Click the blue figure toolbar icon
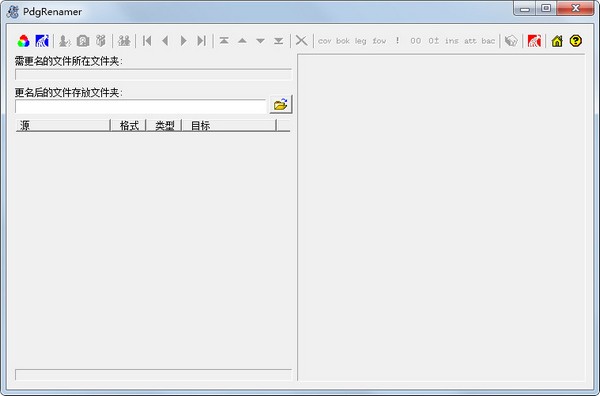 point(42,41)
